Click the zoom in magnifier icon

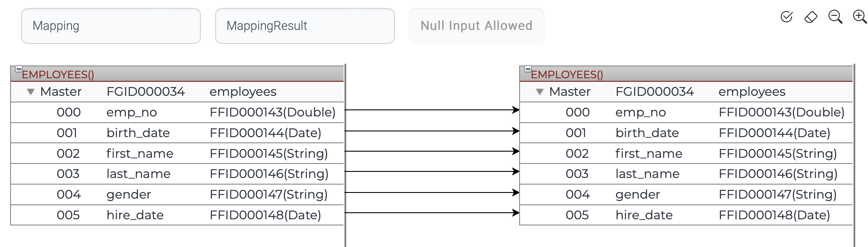click(859, 17)
